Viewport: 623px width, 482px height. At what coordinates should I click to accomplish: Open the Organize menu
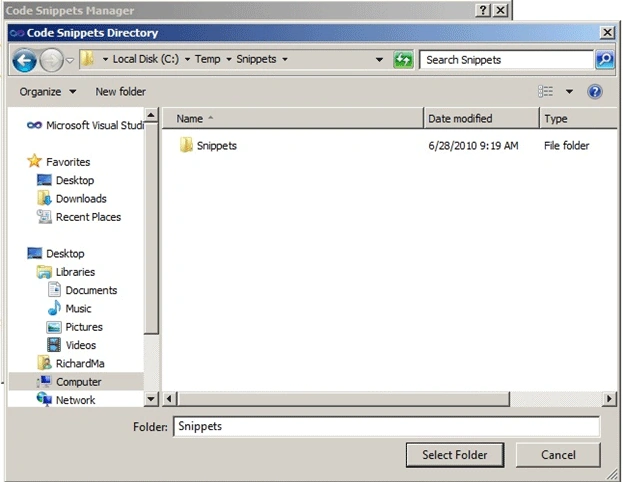48,92
